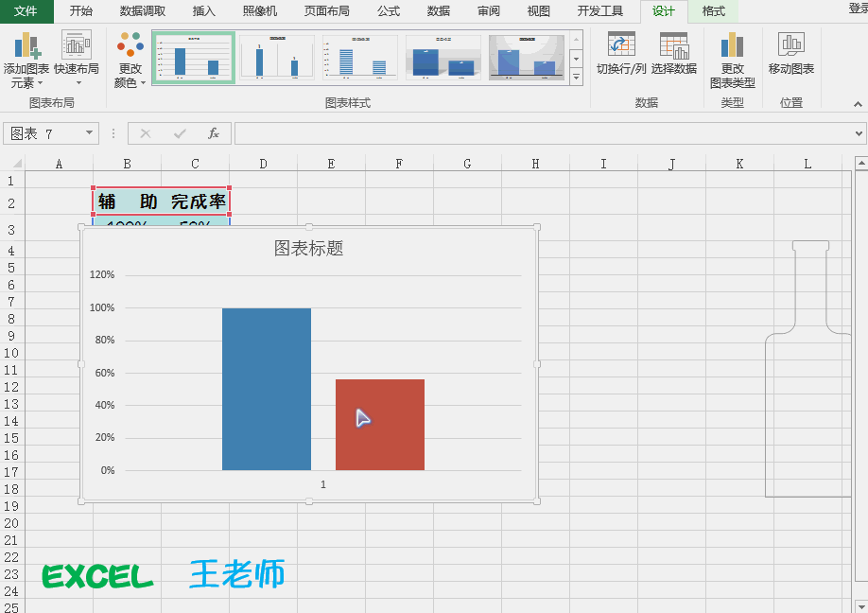Screen dimensions: 868x613
Task: Switch to the 数据调取 tab
Action: [x=142, y=11]
